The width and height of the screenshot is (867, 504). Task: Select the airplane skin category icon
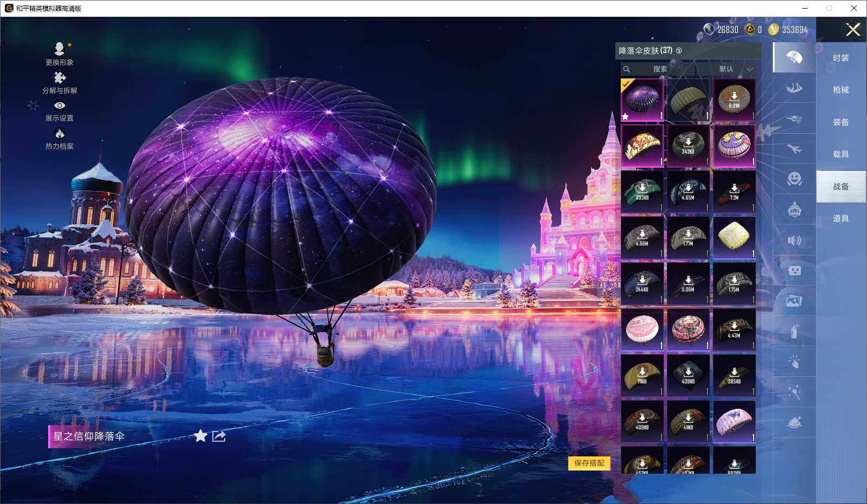794,149
